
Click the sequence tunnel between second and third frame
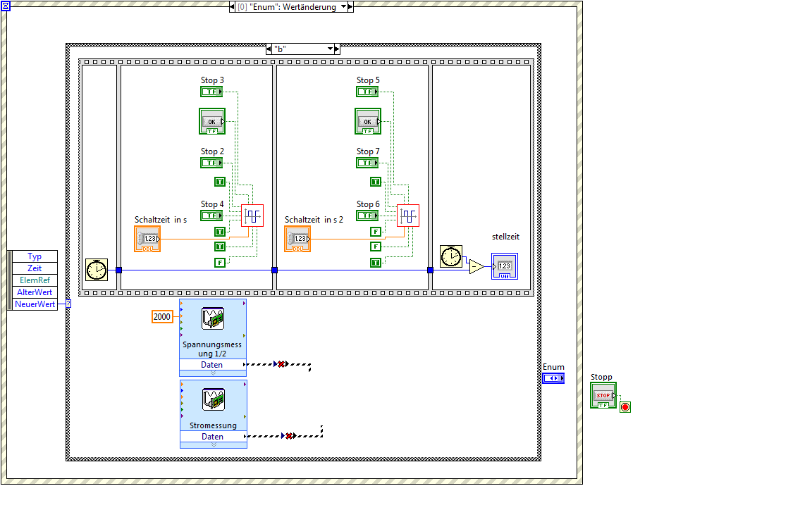(274, 270)
